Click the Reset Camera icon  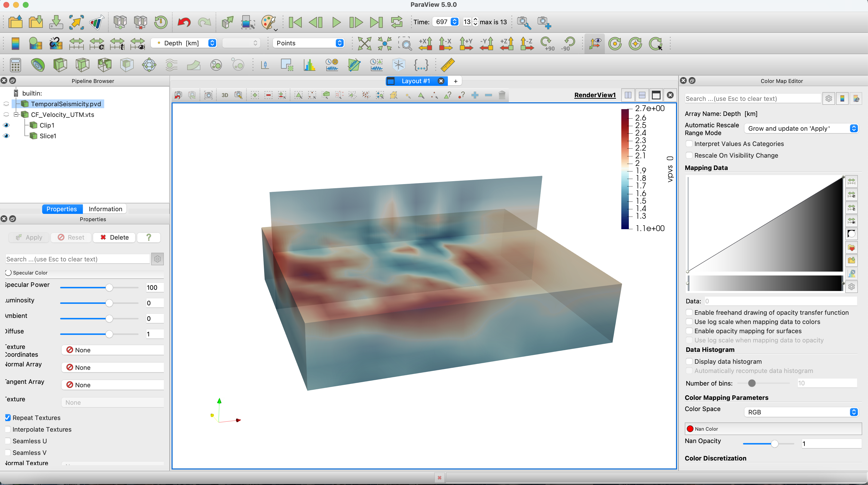[x=364, y=43]
